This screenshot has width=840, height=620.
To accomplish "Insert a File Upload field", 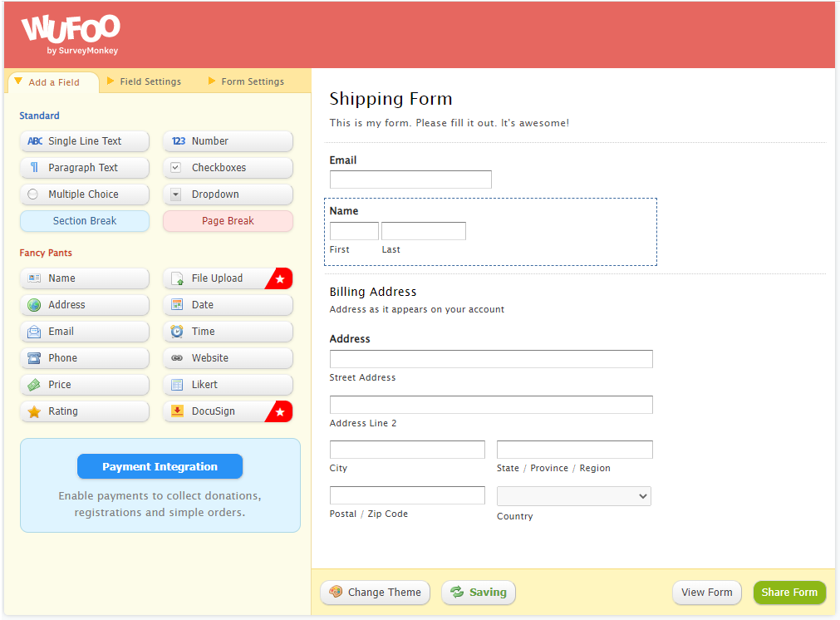I will coord(218,278).
